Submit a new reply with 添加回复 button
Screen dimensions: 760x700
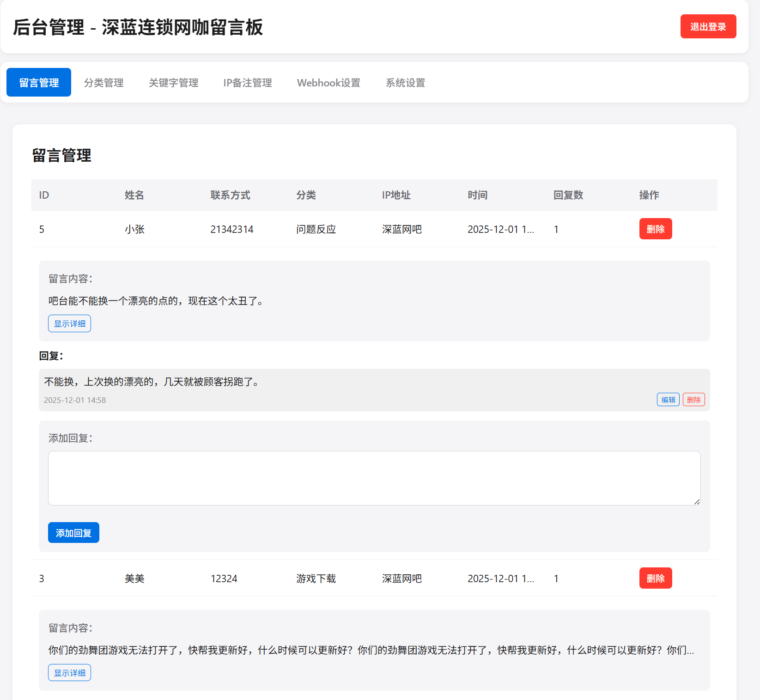[x=73, y=532]
